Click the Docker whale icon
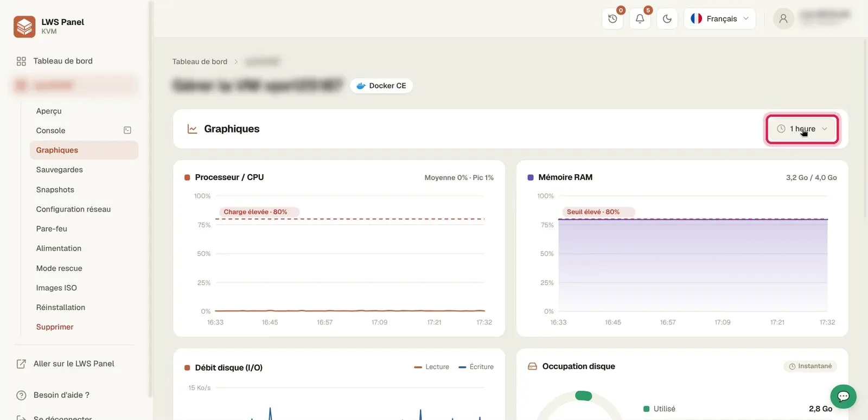Image resolution: width=868 pixels, height=420 pixels. pos(361,86)
